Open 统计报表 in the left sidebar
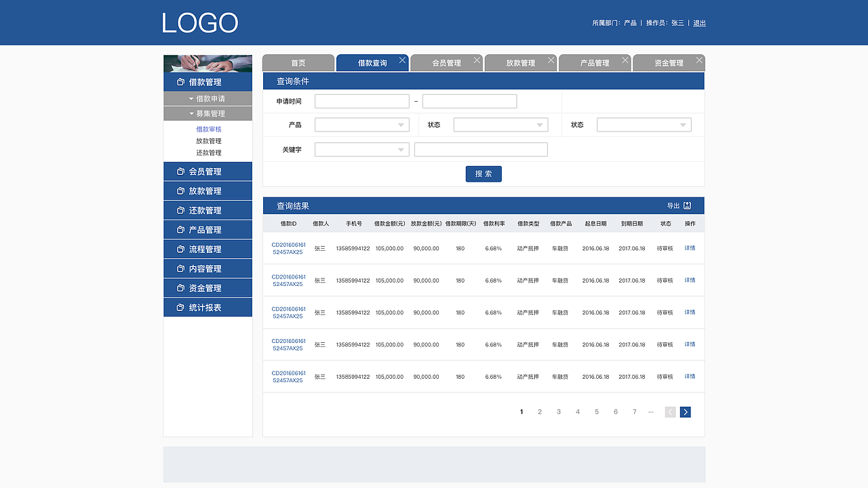868x488 pixels. click(x=208, y=308)
